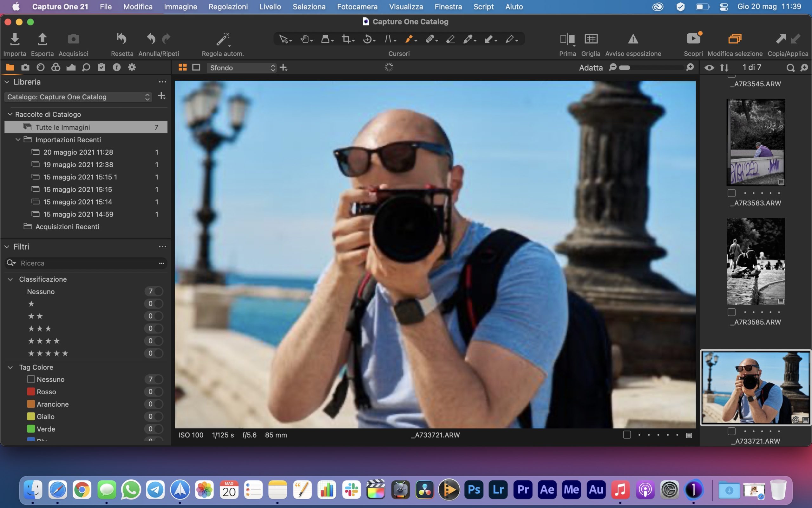Open the Fotocamera menu
Image resolution: width=812 pixels, height=508 pixels.
[x=357, y=7]
